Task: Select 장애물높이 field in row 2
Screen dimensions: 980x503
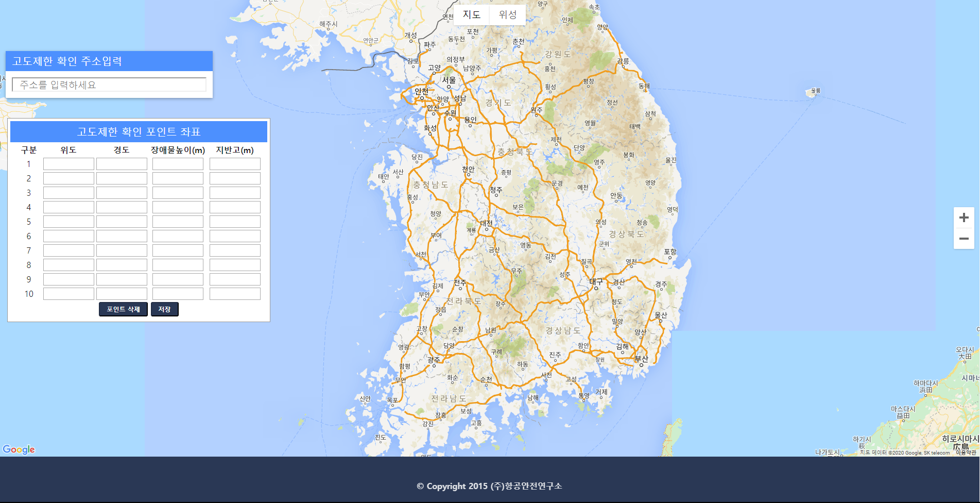Action: coord(178,178)
